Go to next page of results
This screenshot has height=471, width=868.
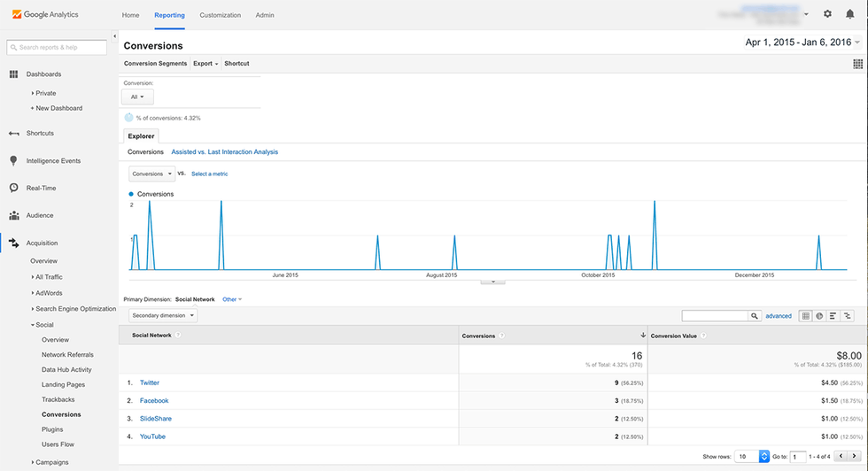pyautogui.click(x=854, y=456)
